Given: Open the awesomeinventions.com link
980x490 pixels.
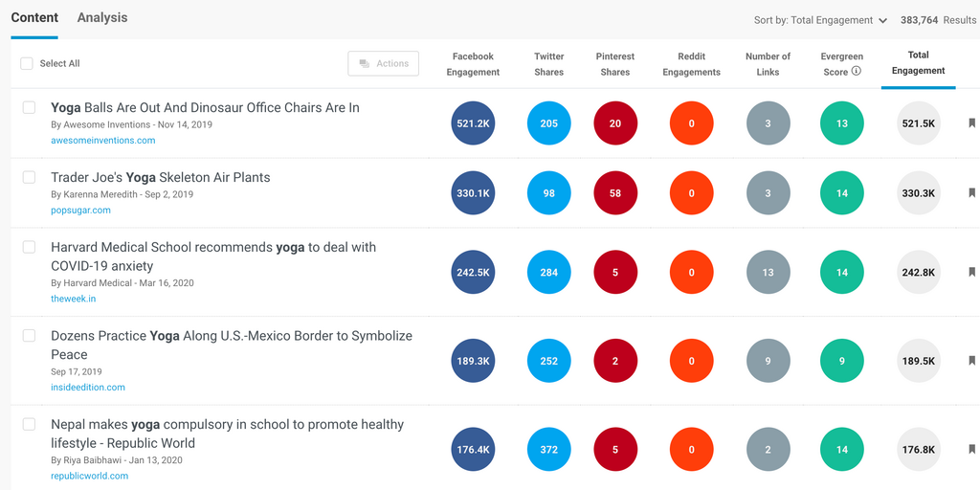Looking at the screenshot, I should [x=102, y=141].
